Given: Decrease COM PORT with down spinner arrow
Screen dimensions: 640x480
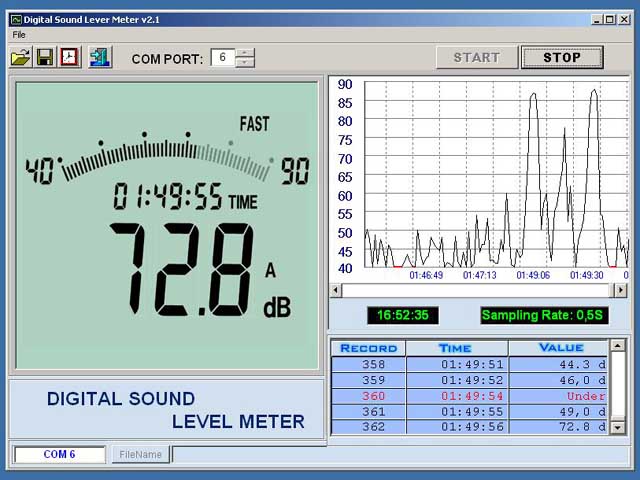Looking at the screenshot, I should tap(245, 62).
